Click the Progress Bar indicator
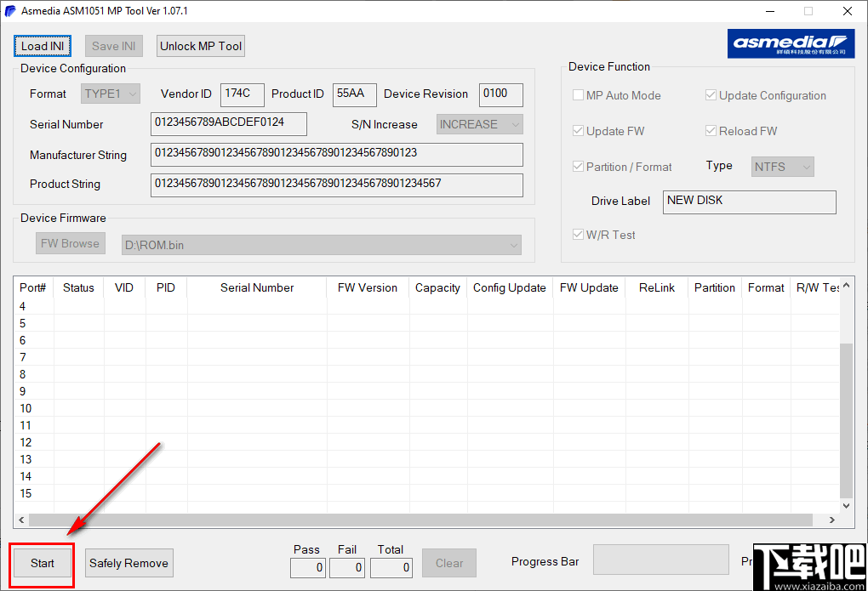This screenshot has height=591, width=868. pyautogui.click(x=661, y=560)
